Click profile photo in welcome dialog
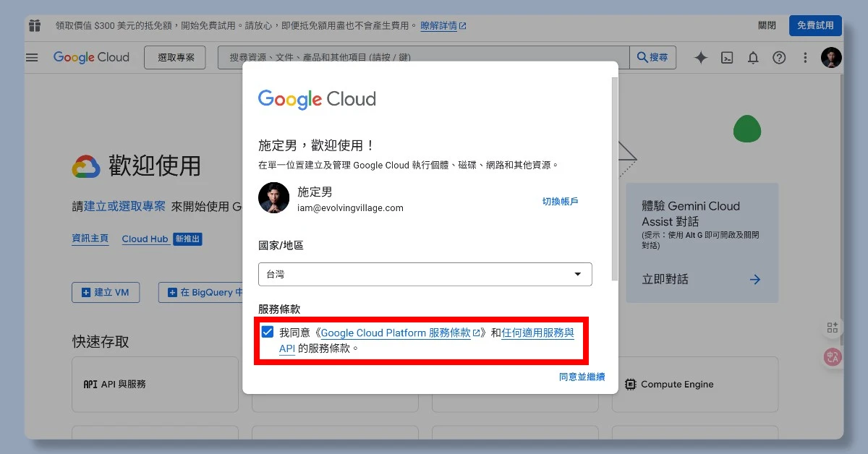The width and height of the screenshot is (868, 454). pos(274,198)
